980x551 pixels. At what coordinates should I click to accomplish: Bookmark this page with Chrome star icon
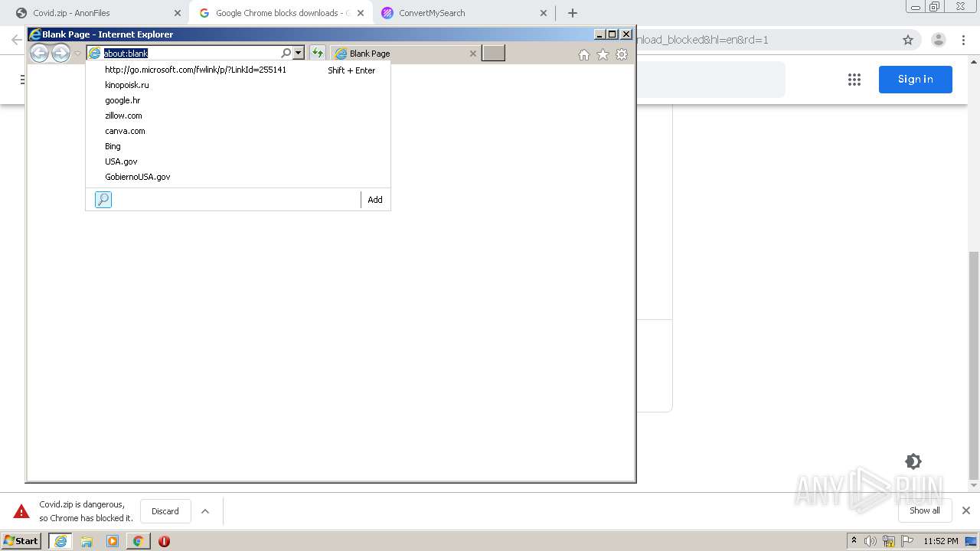point(908,40)
